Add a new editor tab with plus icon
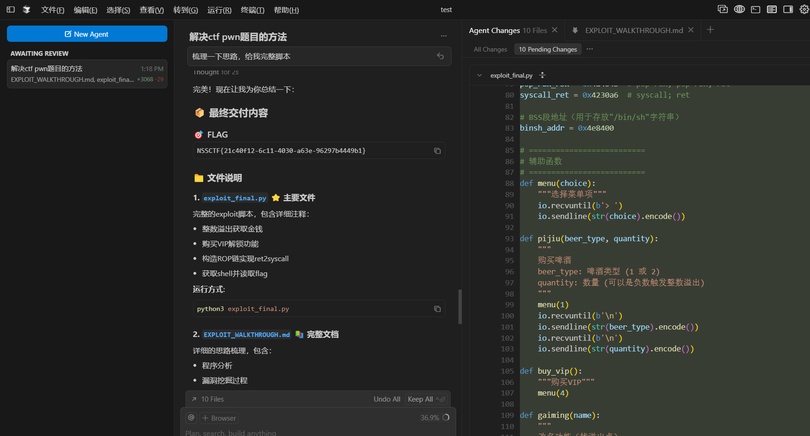 click(x=710, y=30)
